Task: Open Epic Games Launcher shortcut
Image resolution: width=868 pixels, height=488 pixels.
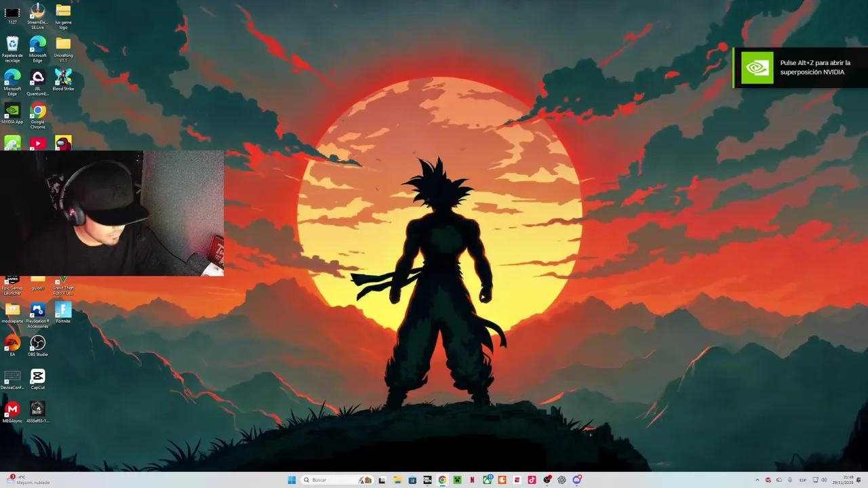Action: pyautogui.click(x=12, y=287)
